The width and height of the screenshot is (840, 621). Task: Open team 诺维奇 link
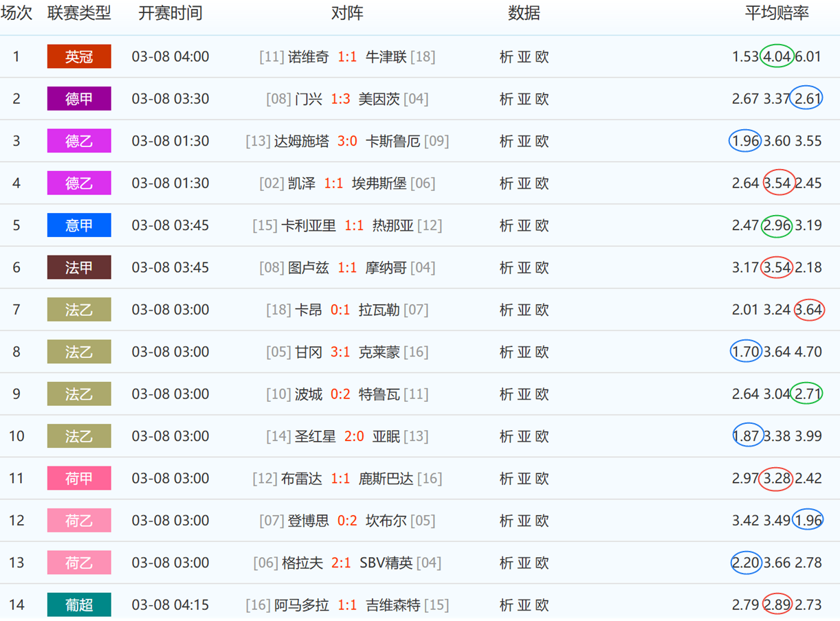coord(309,56)
